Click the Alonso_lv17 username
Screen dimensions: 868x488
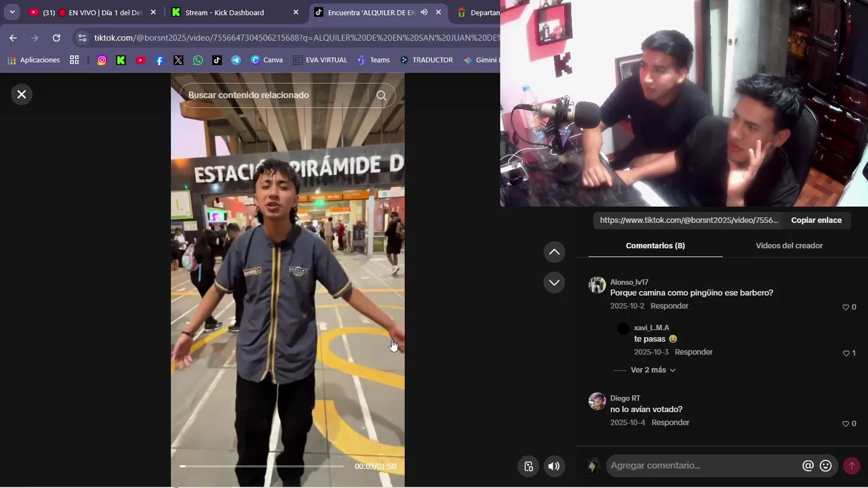tap(629, 282)
